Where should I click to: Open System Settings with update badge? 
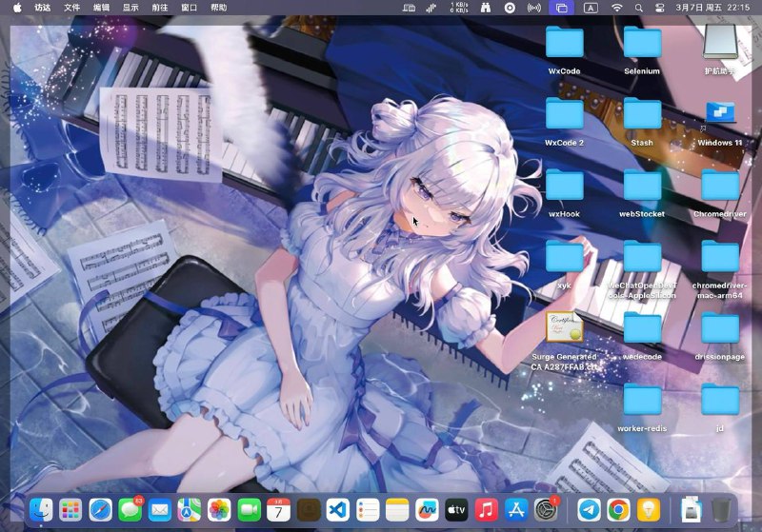[x=546, y=510]
